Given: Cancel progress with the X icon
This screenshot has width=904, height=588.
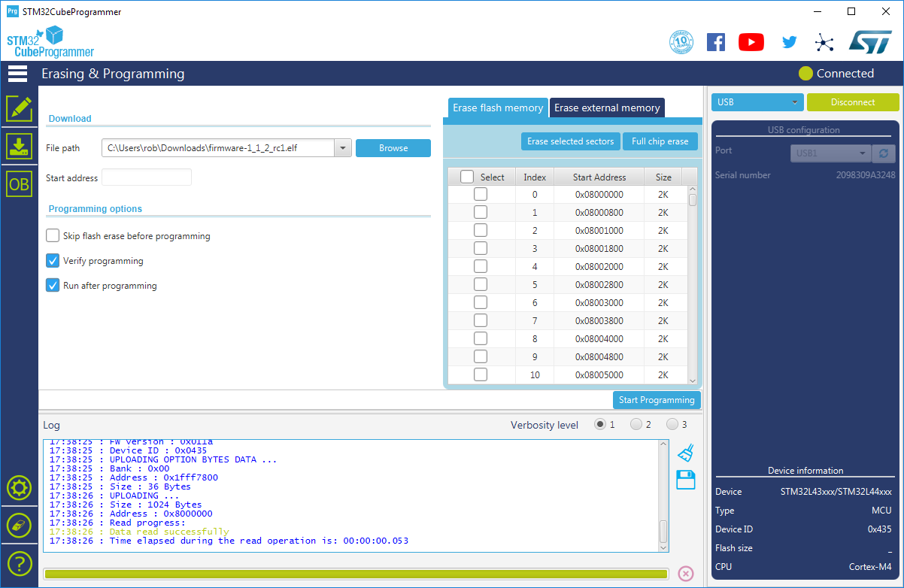Looking at the screenshot, I should pos(686,574).
